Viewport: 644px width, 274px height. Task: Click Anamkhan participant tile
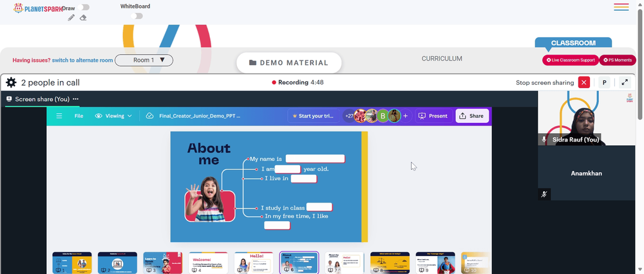point(587,173)
